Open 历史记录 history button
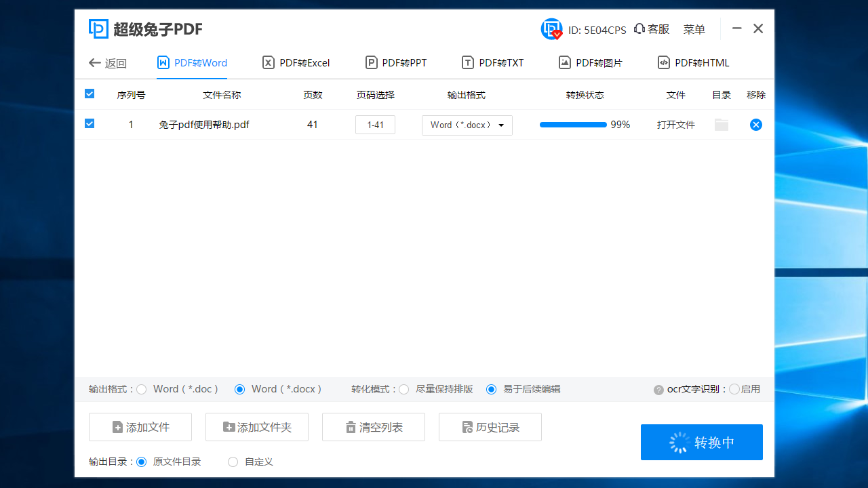 coord(490,427)
